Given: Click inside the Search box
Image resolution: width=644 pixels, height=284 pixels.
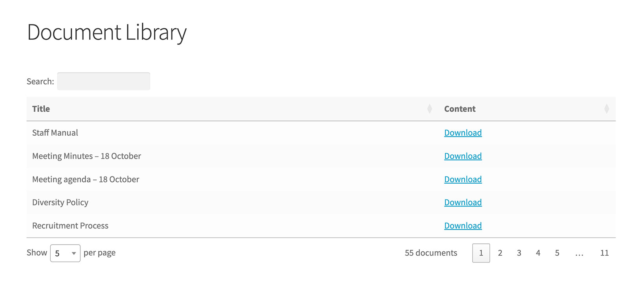Looking at the screenshot, I should [103, 81].
